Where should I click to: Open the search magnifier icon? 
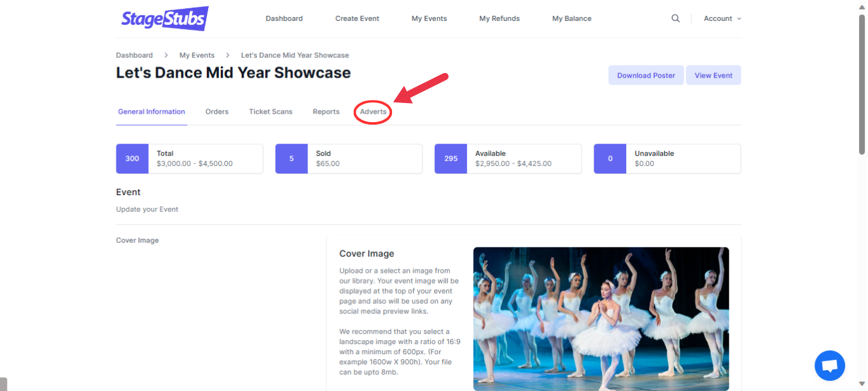[x=675, y=18]
